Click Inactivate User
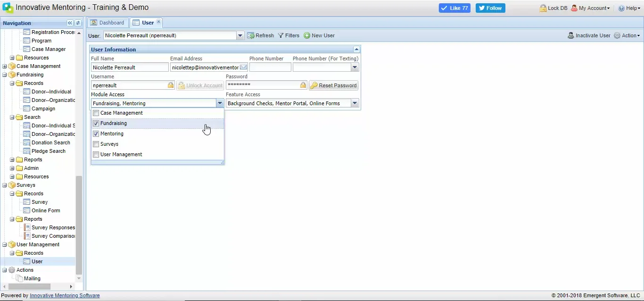 589,35
